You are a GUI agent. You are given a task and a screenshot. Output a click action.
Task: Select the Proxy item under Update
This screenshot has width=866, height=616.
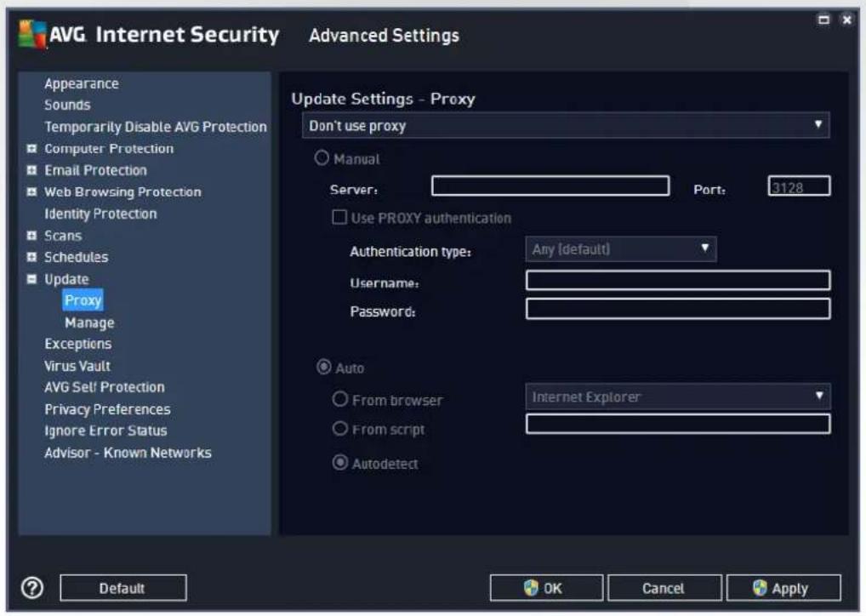pos(83,300)
